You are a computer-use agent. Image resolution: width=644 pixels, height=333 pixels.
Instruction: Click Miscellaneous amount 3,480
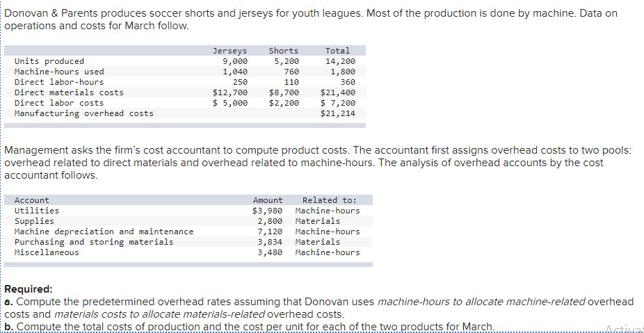pyautogui.click(x=271, y=252)
